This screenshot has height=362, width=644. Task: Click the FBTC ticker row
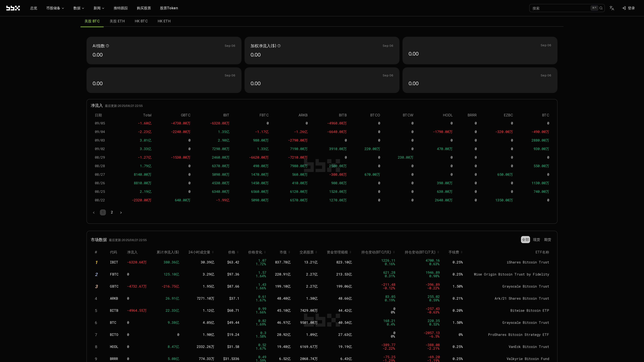(x=322, y=274)
